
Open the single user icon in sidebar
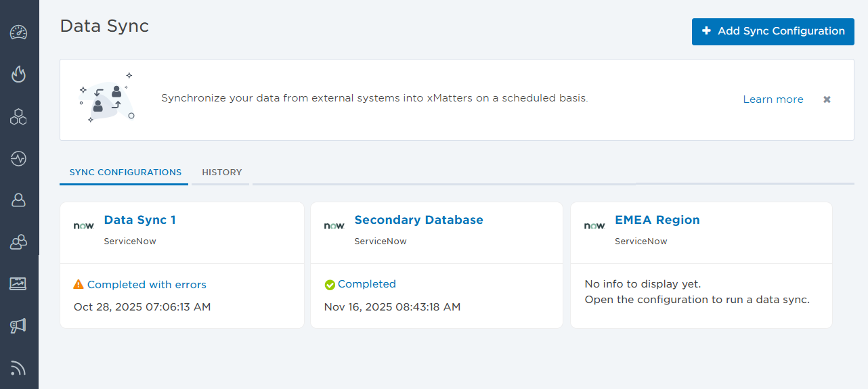coord(18,200)
